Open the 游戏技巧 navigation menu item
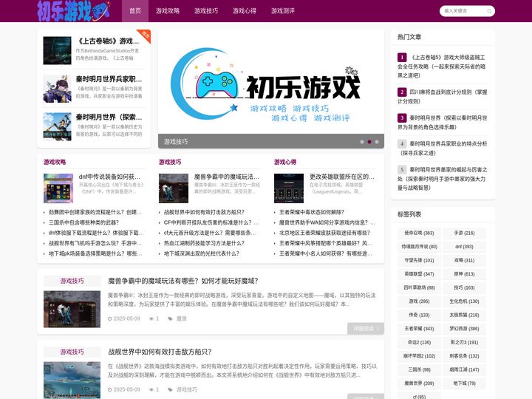 click(x=206, y=11)
